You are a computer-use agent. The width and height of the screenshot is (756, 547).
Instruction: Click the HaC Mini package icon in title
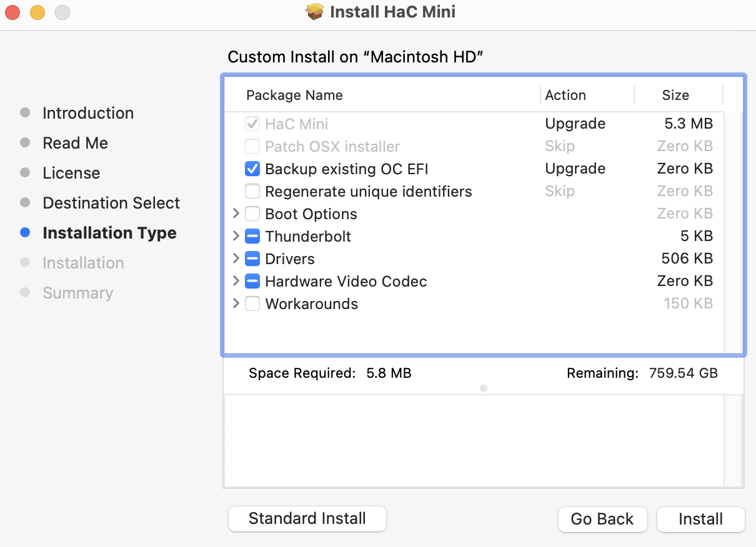tap(316, 12)
